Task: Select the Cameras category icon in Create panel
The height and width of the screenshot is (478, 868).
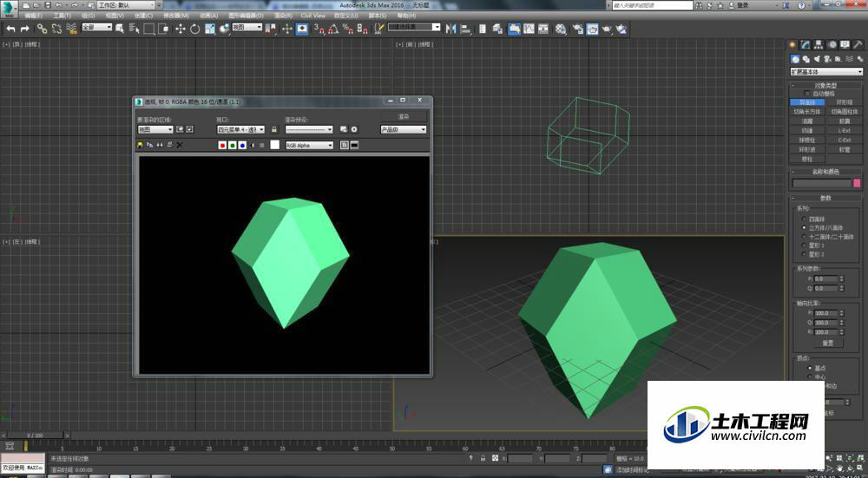Action: pos(827,59)
